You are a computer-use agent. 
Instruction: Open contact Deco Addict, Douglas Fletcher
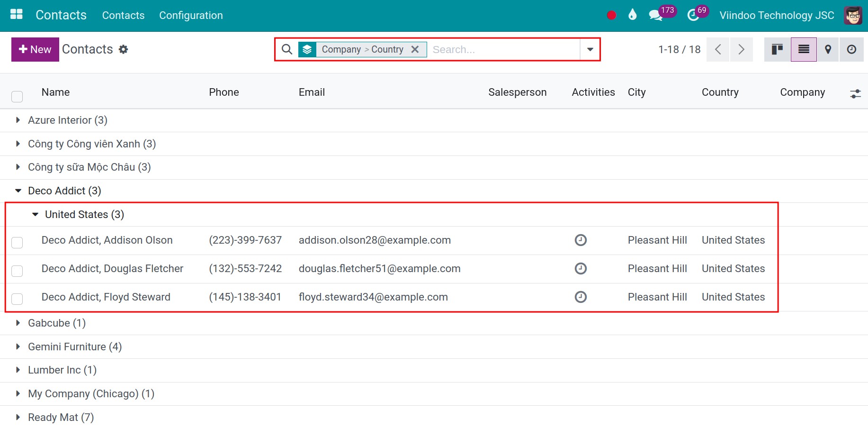point(112,269)
